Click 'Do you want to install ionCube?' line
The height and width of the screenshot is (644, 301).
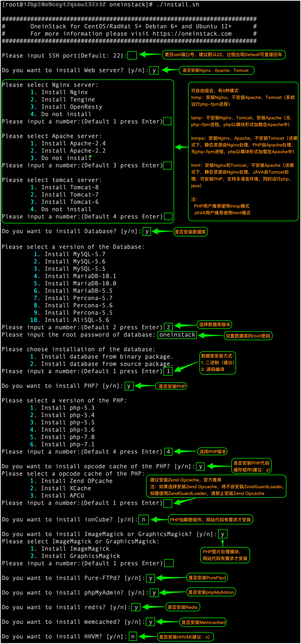click(70, 519)
